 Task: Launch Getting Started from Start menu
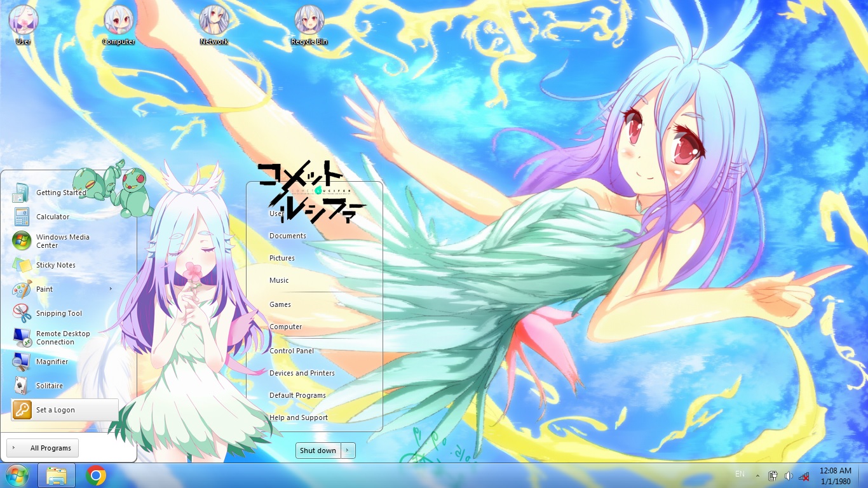coord(65,193)
